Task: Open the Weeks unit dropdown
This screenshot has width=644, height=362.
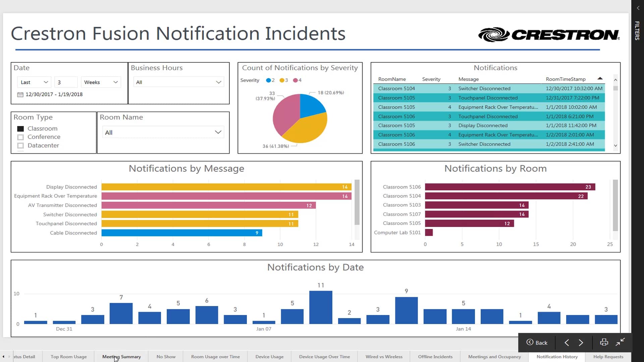Action: (x=100, y=82)
